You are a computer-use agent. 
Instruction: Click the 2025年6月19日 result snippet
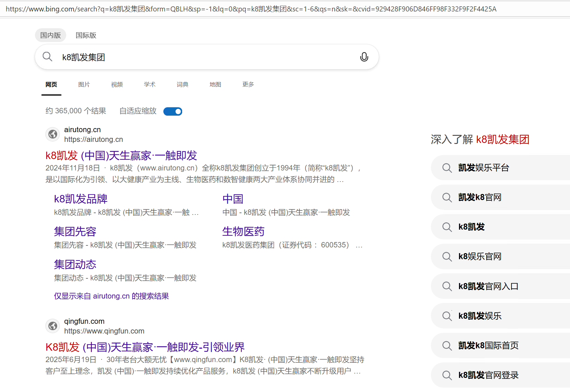(205, 365)
